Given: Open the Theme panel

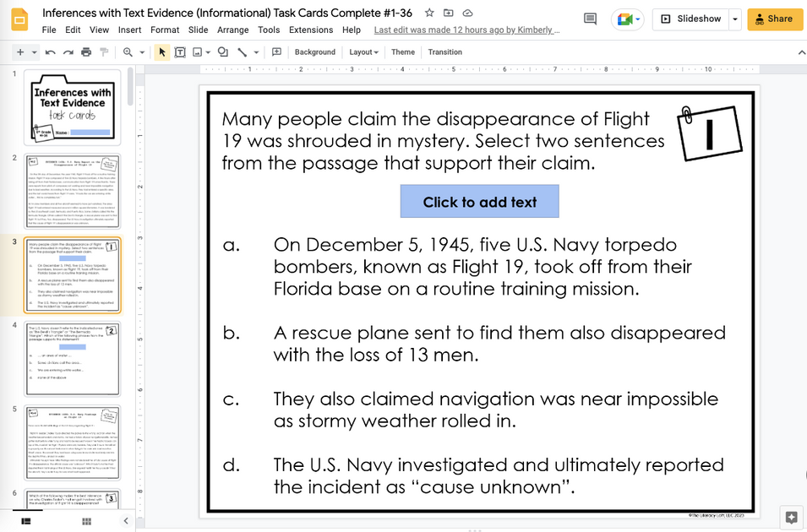Looking at the screenshot, I should tap(403, 52).
